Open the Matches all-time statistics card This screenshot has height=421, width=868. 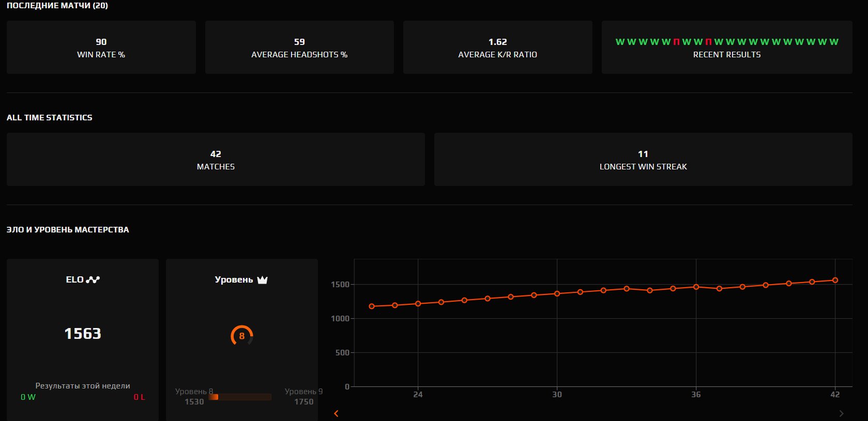tap(216, 160)
